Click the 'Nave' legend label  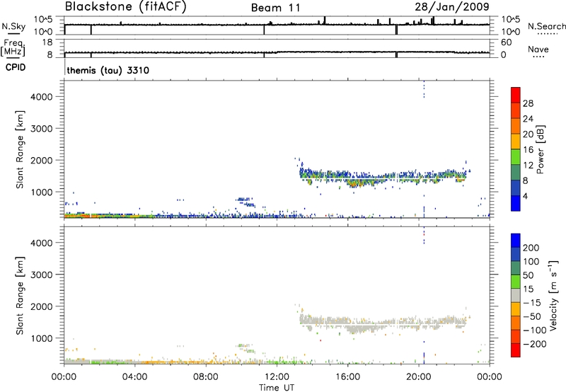538,49
